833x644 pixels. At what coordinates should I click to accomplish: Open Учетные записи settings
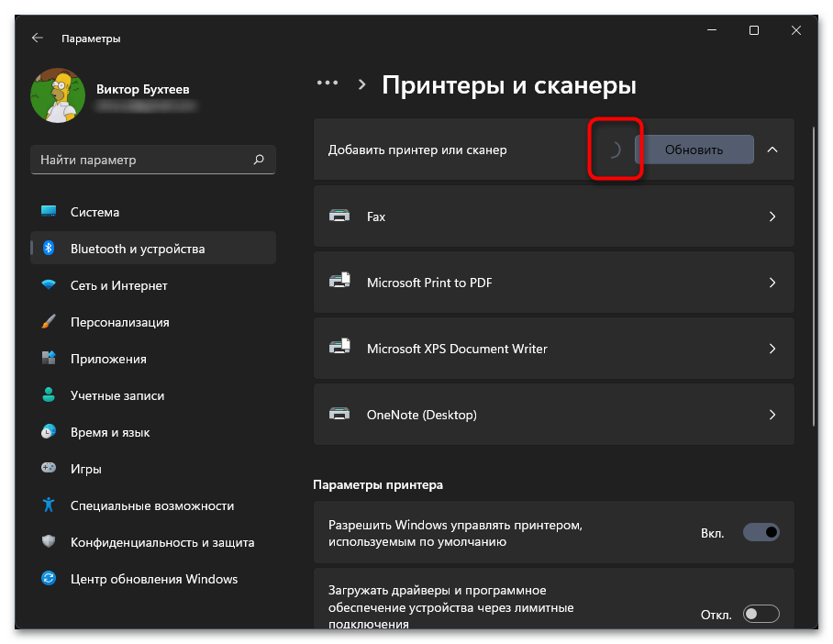(x=153, y=394)
